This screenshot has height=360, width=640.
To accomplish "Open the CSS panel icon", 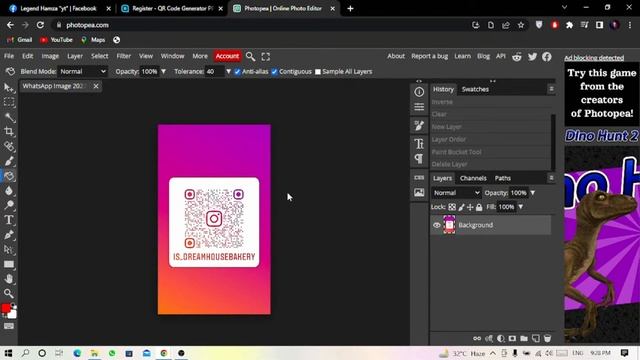I will pos(419,178).
